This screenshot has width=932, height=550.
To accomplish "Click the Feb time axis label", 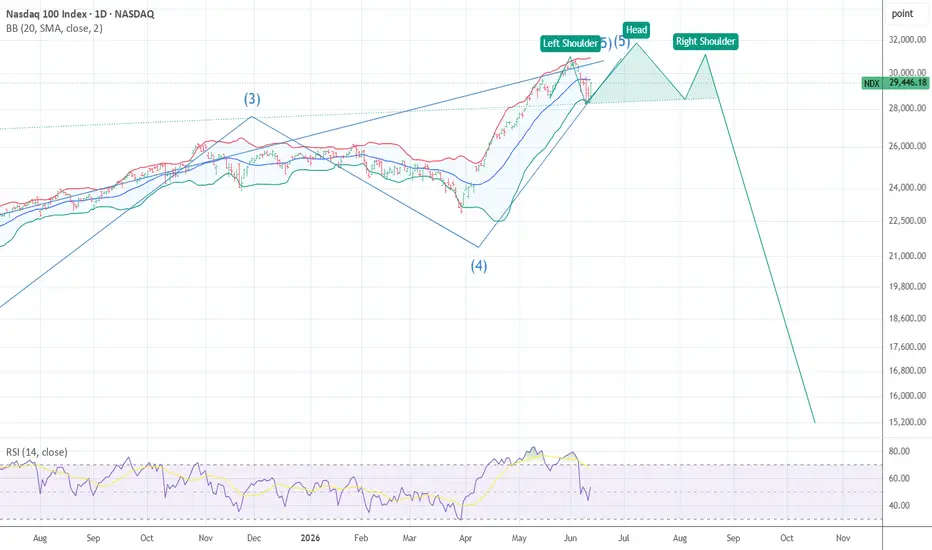I will 361,538.
